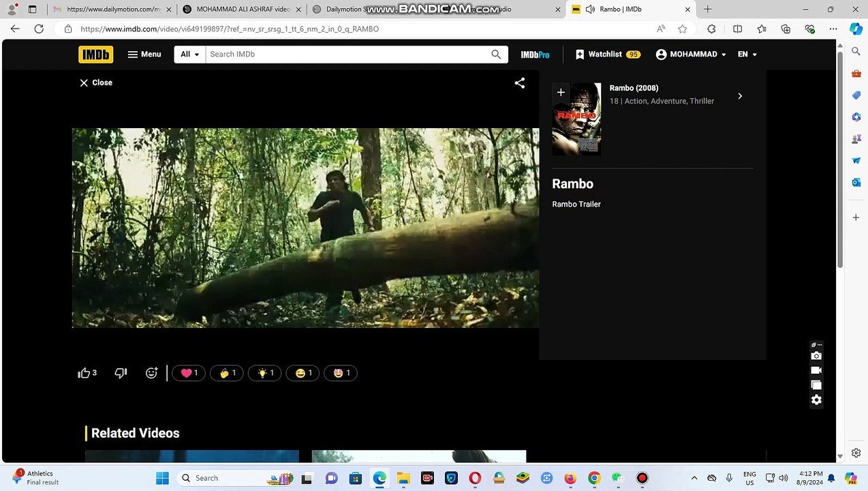The image size is (868, 491).
Task: Expand the MOHAMMAD account dropdown
Action: click(691, 55)
